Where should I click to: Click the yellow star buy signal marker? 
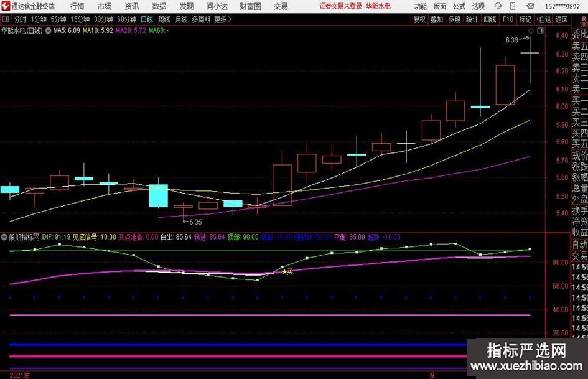tap(284, 271)
